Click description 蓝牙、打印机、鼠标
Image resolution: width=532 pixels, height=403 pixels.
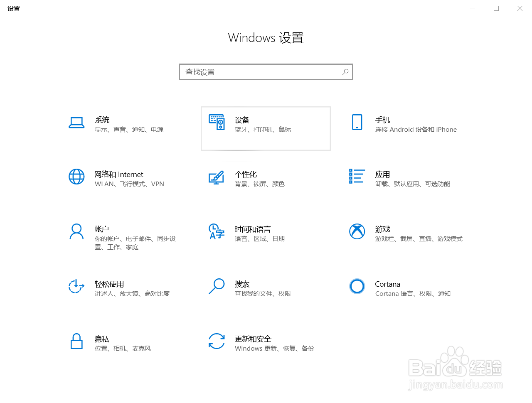click(x=263, y=130)
